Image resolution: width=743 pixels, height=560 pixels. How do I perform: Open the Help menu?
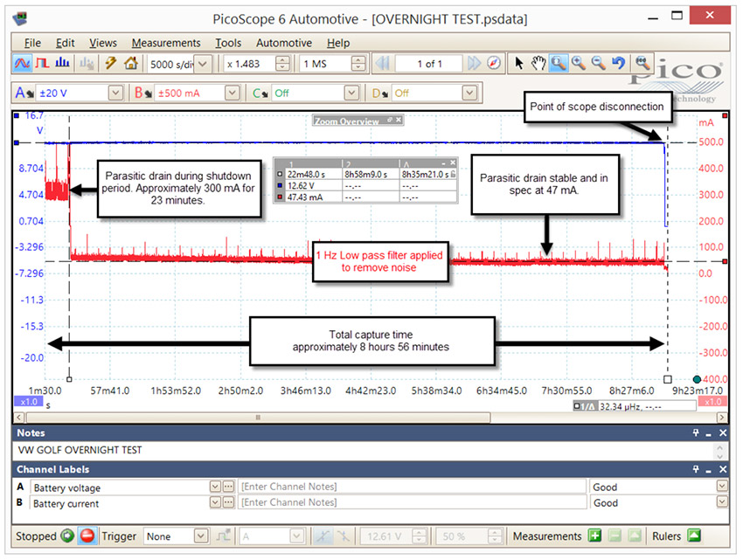tap(338, 43)
